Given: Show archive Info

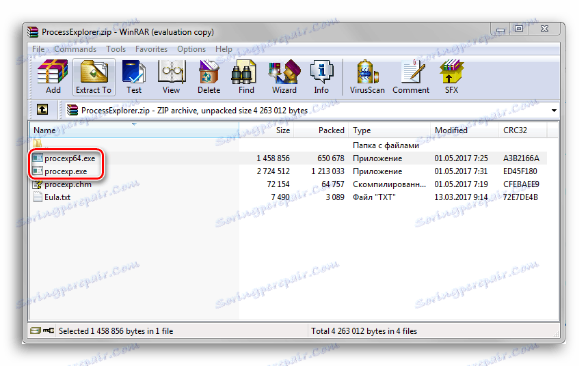Looking at the screenshot, I should pyautogui.click(x=321, y=76).
